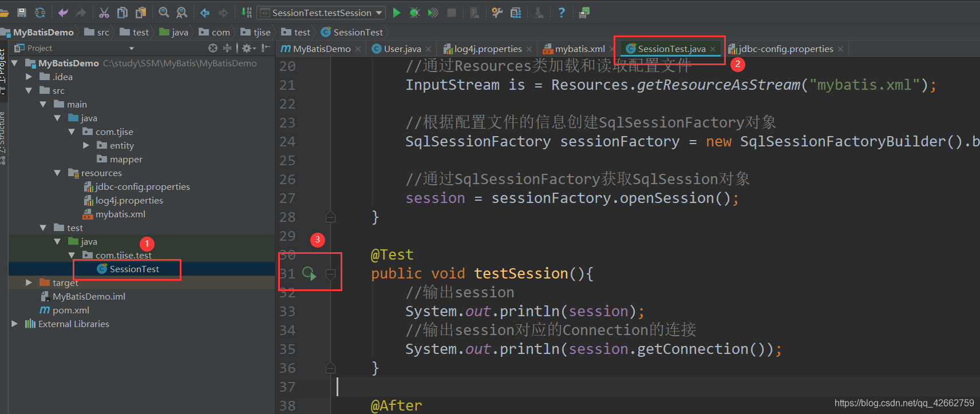The image size is (980, 414).
Task: Open the SessionTest.testSession run configuration dropdown
Action: click(322, 13)
